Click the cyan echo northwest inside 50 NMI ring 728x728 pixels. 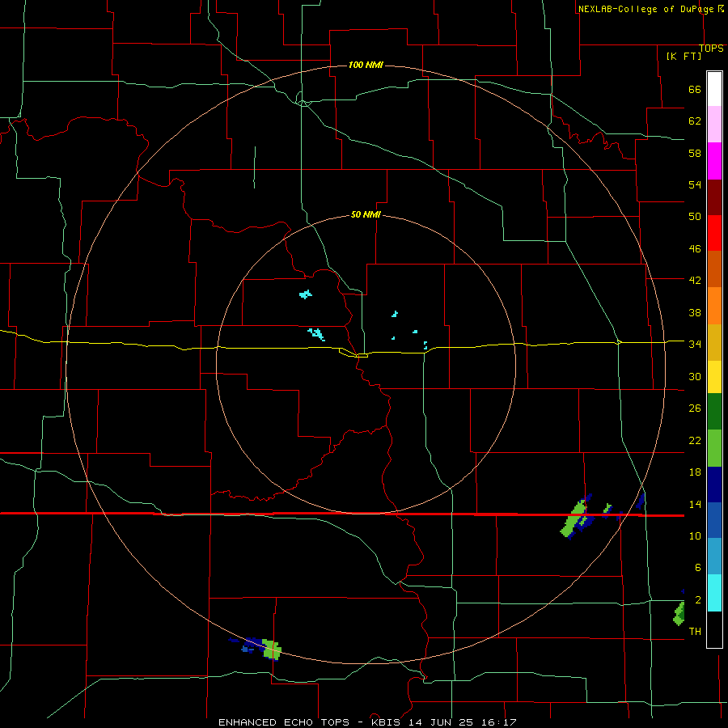click(306, 294)
